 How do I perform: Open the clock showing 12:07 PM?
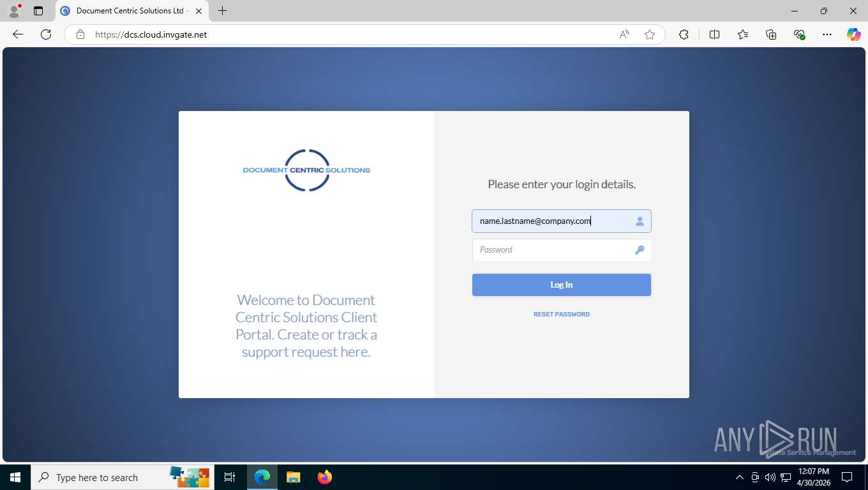814,477
